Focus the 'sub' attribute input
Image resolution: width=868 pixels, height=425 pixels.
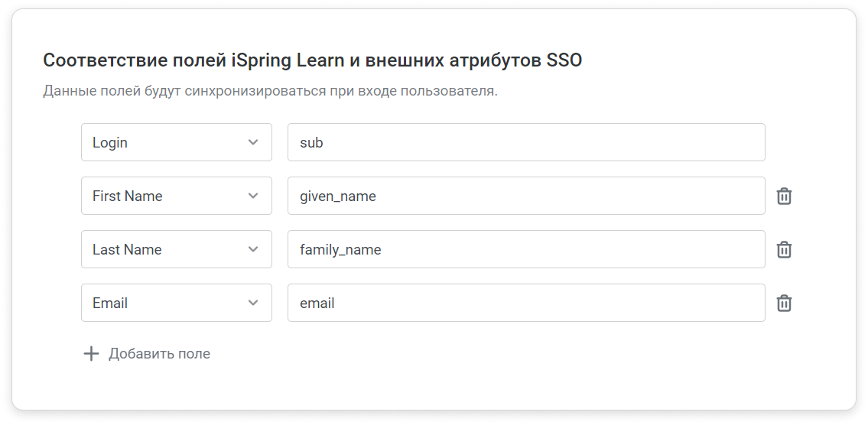[x=526, y=142]
